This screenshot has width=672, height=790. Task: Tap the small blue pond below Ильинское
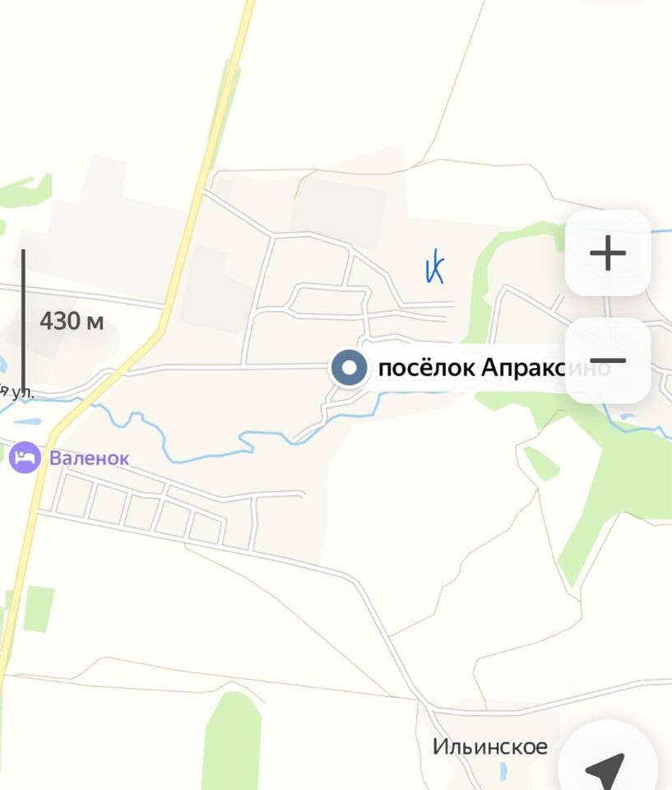(x=503, y=770)
